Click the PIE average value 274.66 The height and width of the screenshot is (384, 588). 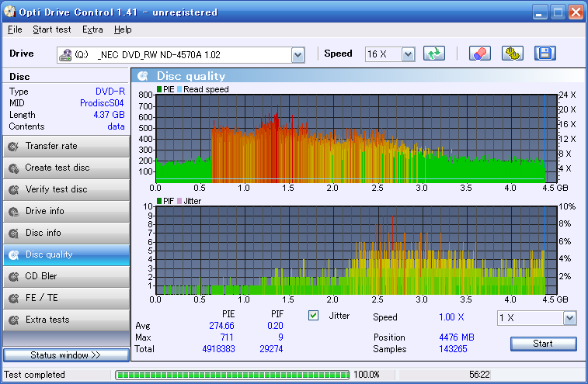tap(221, 326)
